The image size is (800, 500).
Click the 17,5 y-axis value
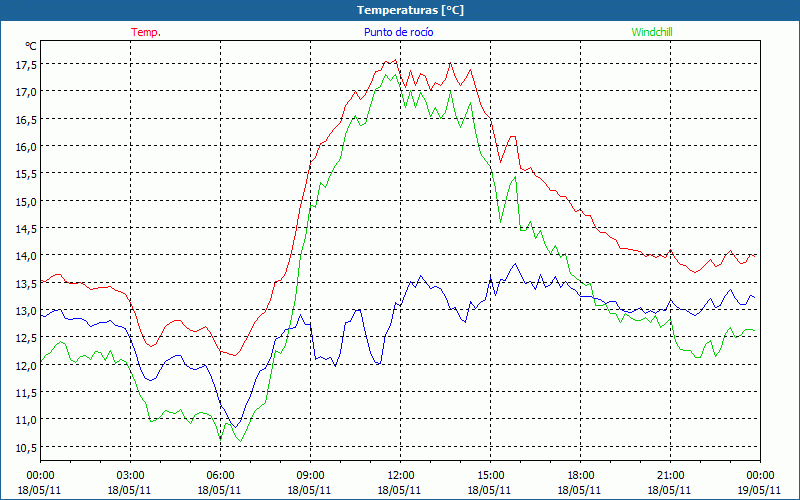click(26, 64)
